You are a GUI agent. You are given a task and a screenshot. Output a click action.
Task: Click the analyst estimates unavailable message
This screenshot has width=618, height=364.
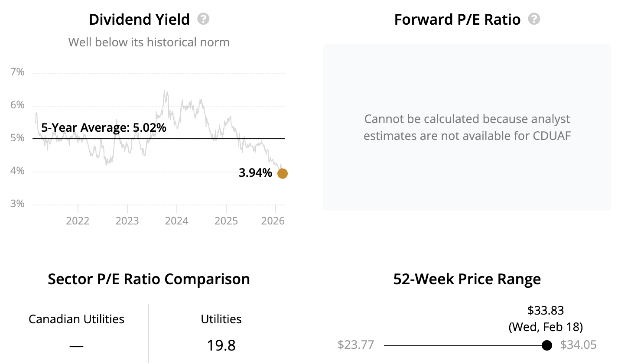467,127
